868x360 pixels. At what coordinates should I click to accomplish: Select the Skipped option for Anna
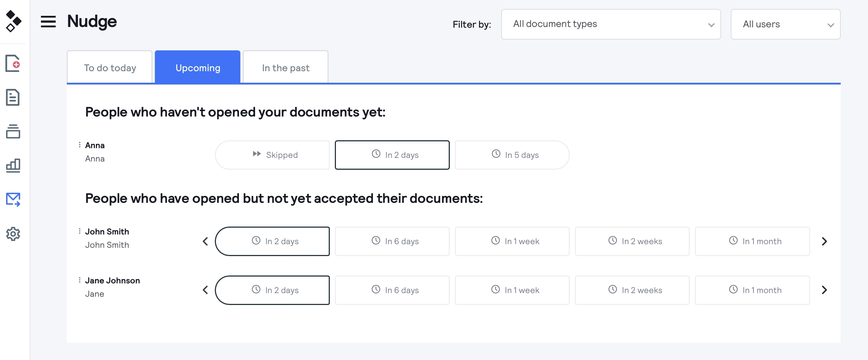(x=272, y=155)
